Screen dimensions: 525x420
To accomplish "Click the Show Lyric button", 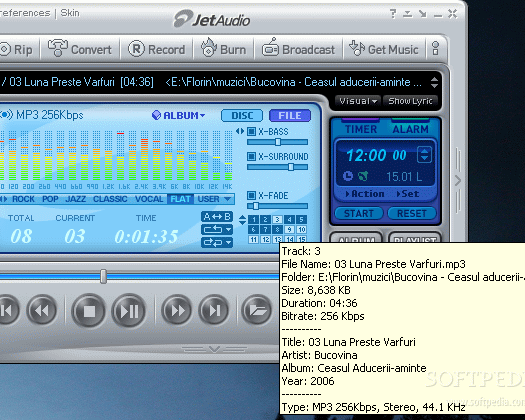I will [410, 101].
